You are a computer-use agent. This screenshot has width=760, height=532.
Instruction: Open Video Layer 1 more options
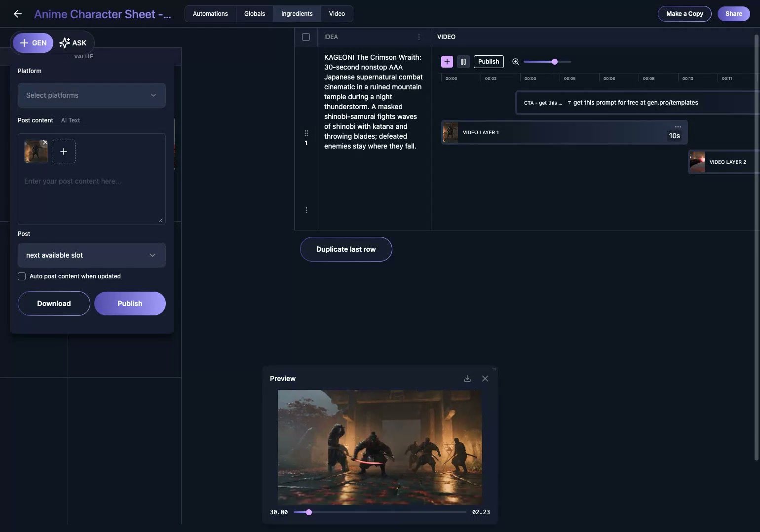pyautogui.click(x=678, y=127)
